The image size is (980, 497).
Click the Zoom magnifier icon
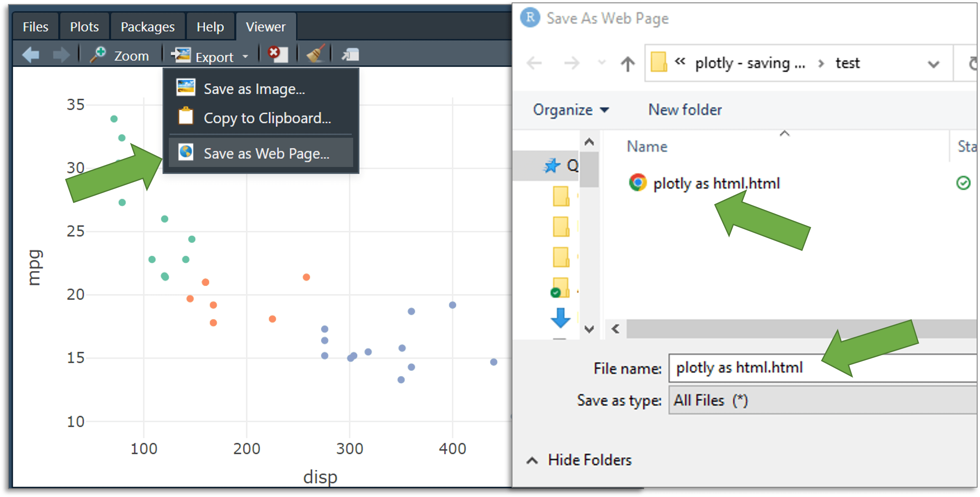98,55
